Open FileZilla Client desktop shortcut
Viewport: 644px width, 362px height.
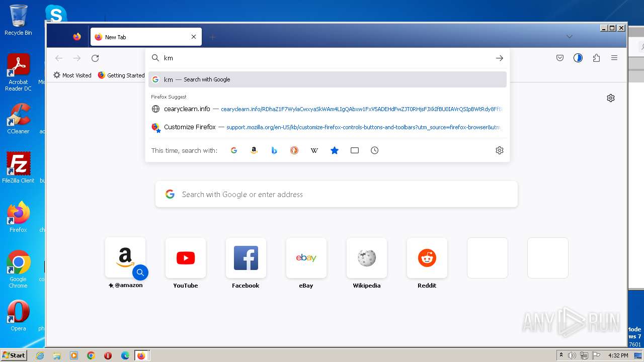click(18, 167)
